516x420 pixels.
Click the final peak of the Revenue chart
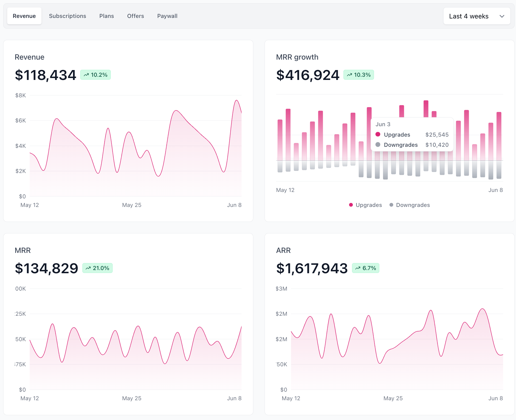point(236,101)
